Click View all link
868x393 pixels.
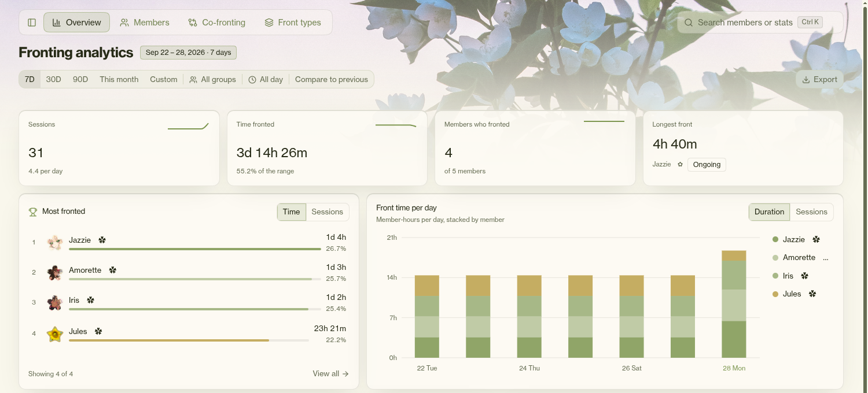point(330,374)
